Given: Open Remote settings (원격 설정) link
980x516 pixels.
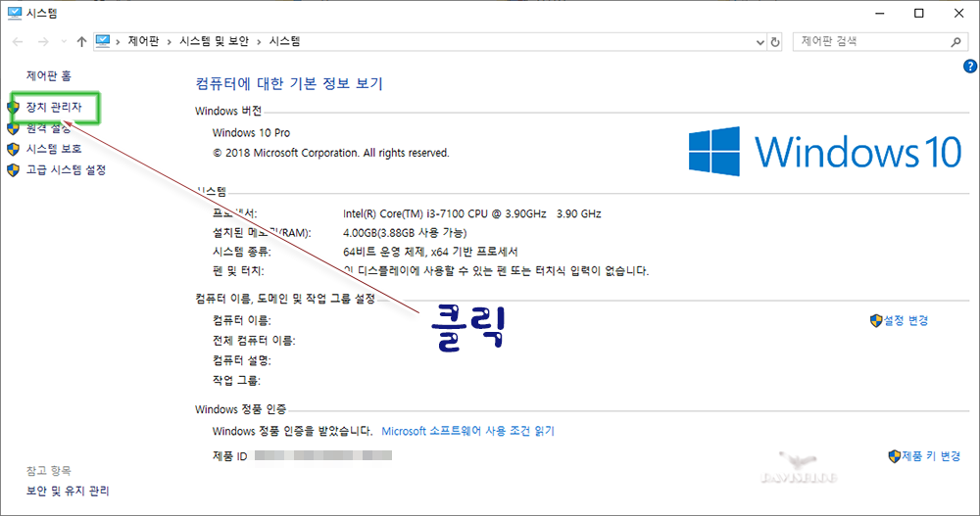Looking at the screenshot, I should 48,128.
